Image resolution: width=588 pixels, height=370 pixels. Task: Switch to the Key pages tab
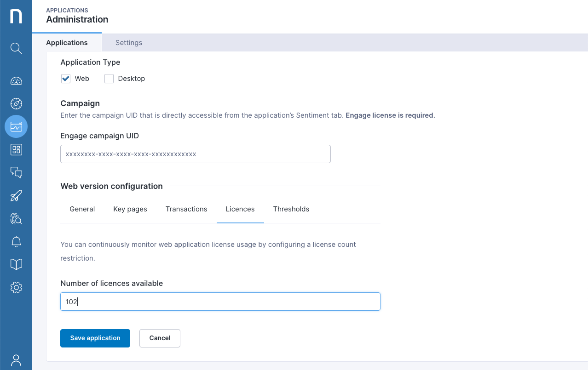[130, 209]
